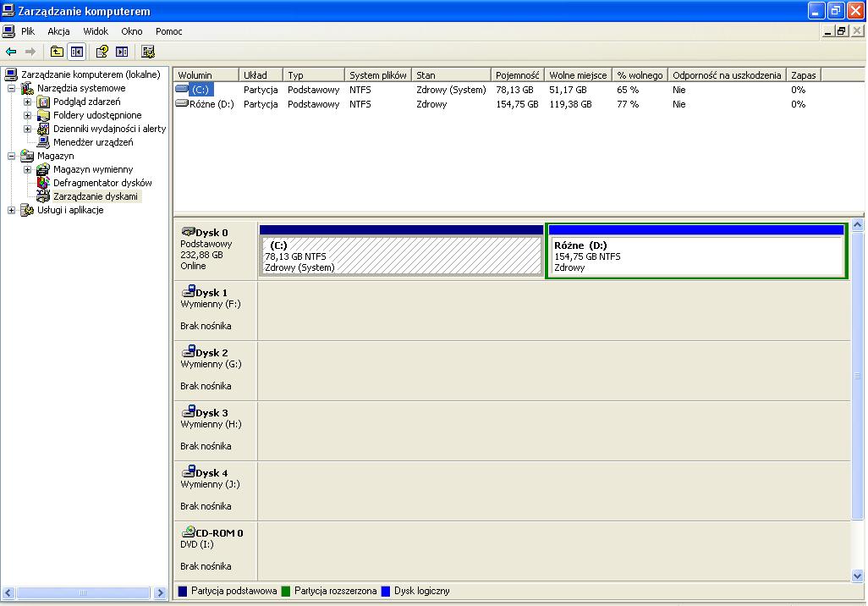This screenshot has width=868, height=606.
Task: Click the Defragmentator dysków icon
Action: click(x=43, y=183)
